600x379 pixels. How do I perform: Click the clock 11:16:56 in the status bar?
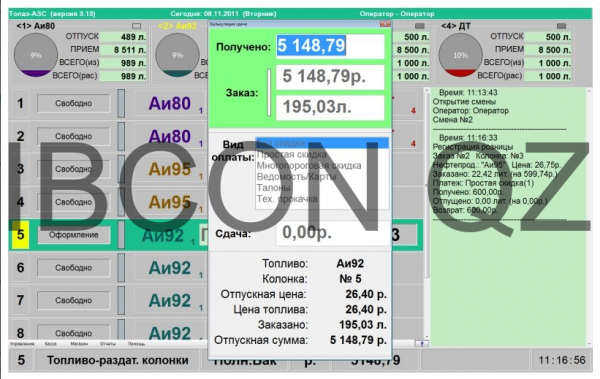click(x=562, y=360)
